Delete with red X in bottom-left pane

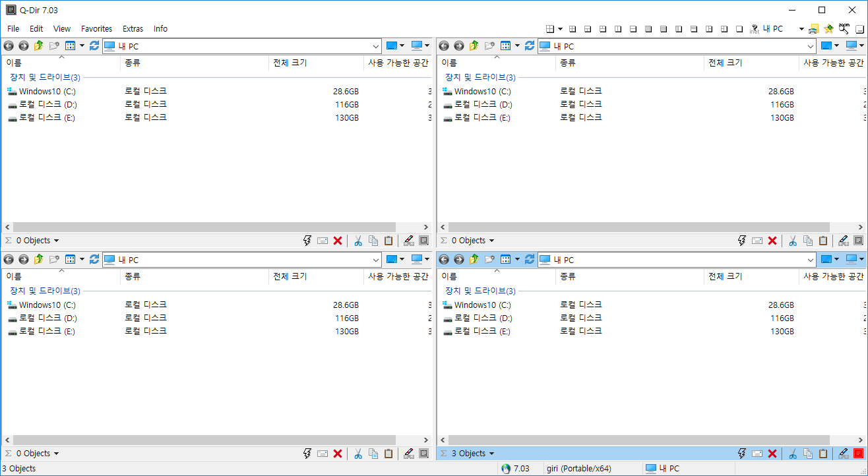(338, 454)
